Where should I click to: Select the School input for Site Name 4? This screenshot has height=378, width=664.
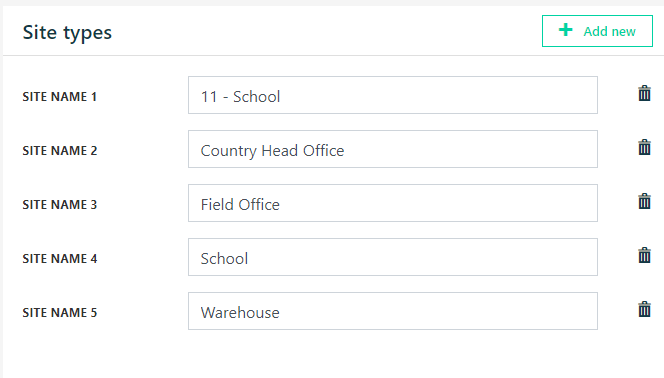point(393,257)
